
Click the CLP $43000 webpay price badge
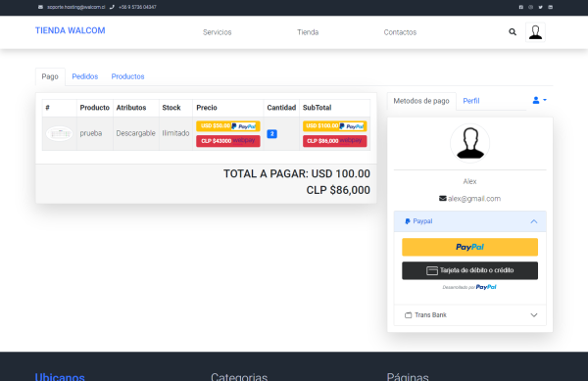pyautogui.click(x=228, y=141)
